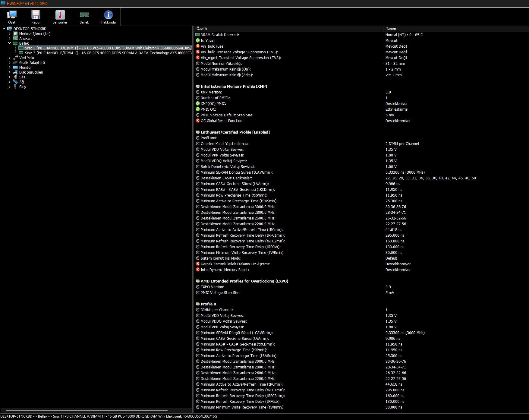Screen dimensions: 529x420
Task: Select the Sistem Komut Hızı Modu row
Action: pos(361,258)
